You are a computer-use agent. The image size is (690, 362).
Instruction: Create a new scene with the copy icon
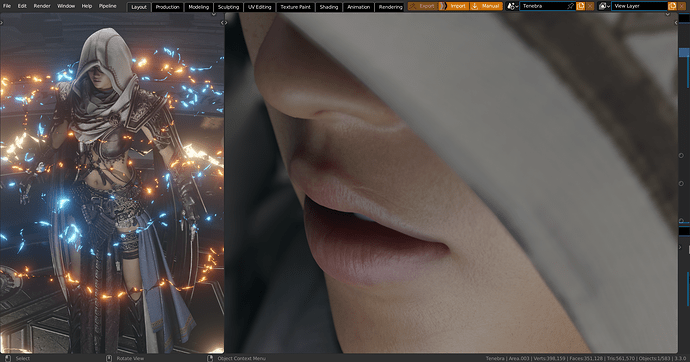tap(580, 6)
